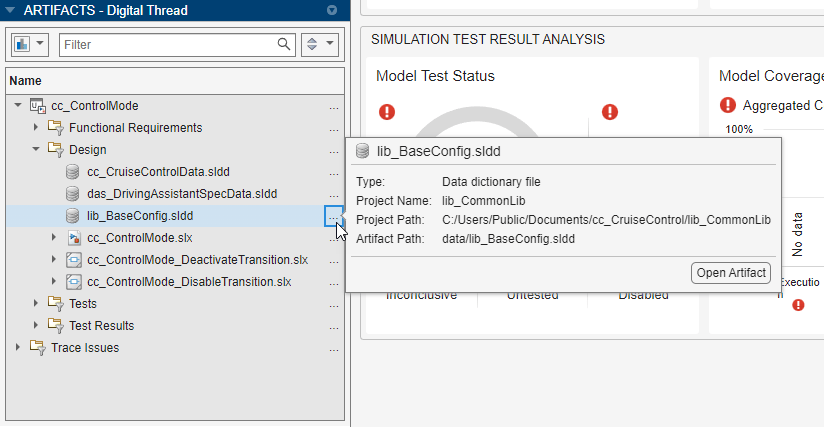The width and height of the screenshot is (824, 427).
Task: Expand cc_ControlMode_DeactivateTransition.slx node
Action: click(53, 260)
